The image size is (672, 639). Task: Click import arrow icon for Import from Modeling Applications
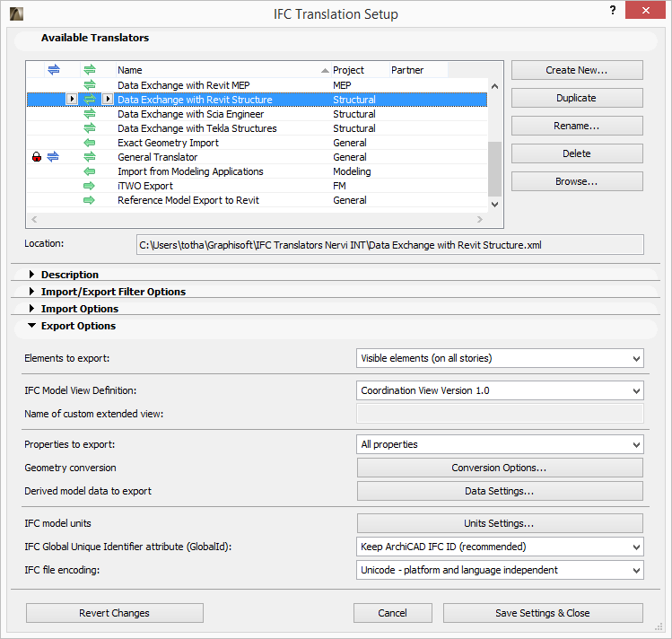point(90,171)
